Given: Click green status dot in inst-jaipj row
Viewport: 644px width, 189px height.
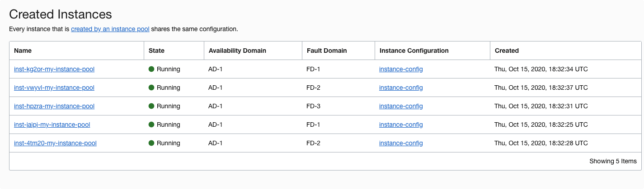Looking at the screenshot, I should coord(151,124).
